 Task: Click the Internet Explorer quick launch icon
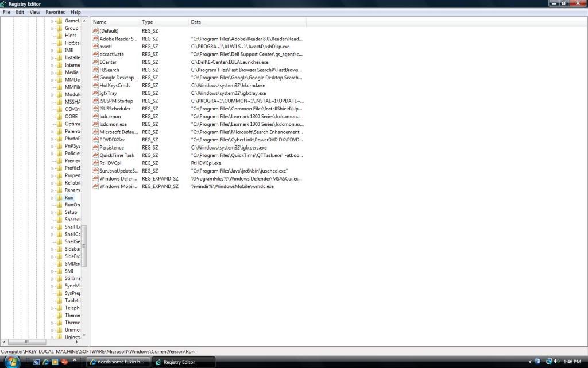tap(46, 362)
